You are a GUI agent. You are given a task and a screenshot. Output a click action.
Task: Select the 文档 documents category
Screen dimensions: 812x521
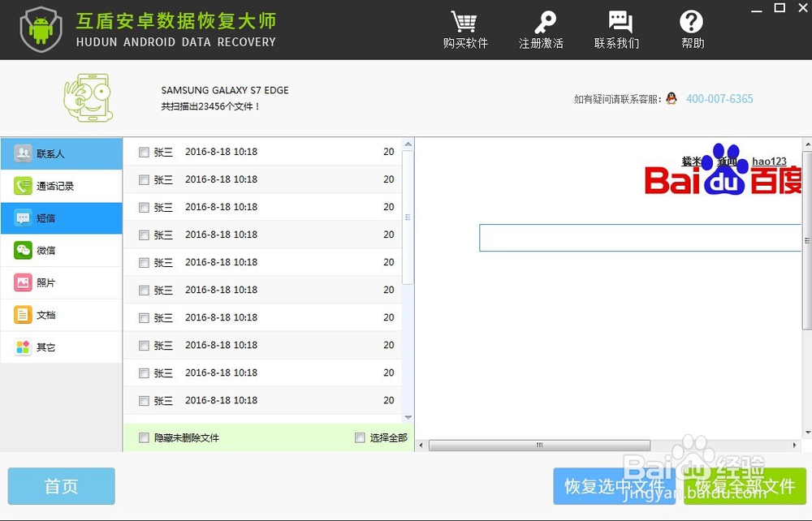pos(61,315)
